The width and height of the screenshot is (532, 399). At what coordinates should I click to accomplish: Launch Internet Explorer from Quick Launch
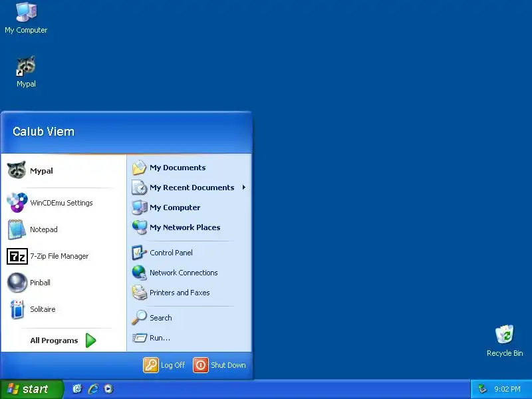93,389
